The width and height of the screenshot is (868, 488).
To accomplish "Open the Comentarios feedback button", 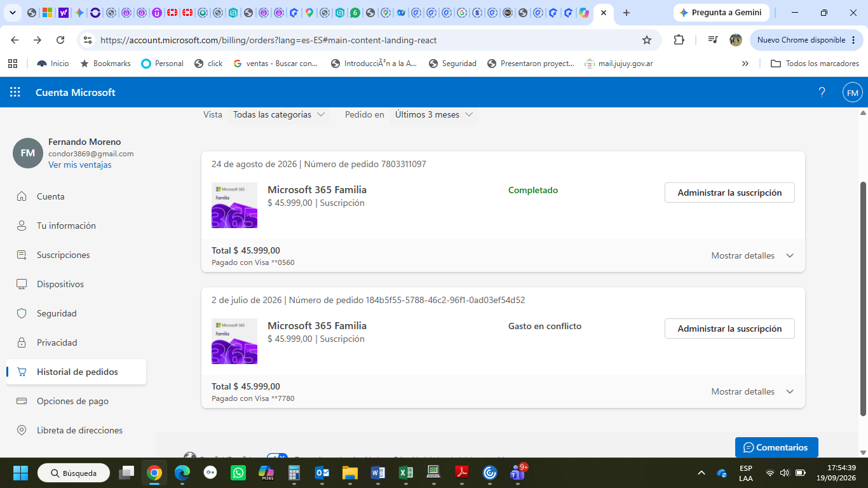I will pos(776,447).
